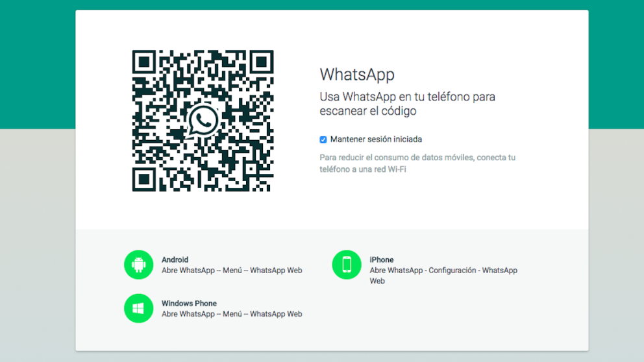644x362 pixels.
Task: Click the top-right corner square of the QR code
Action: (x=261, y=63)
